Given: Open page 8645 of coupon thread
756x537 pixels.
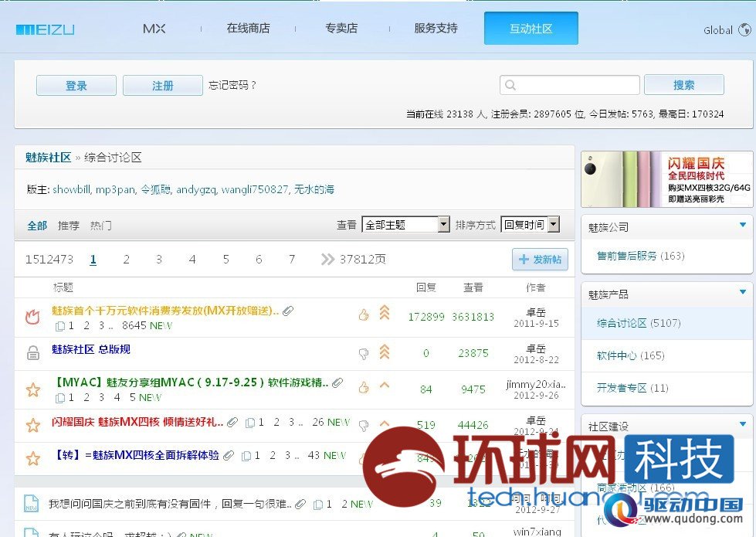Looking at the screenshot, I should pos(134,325).
